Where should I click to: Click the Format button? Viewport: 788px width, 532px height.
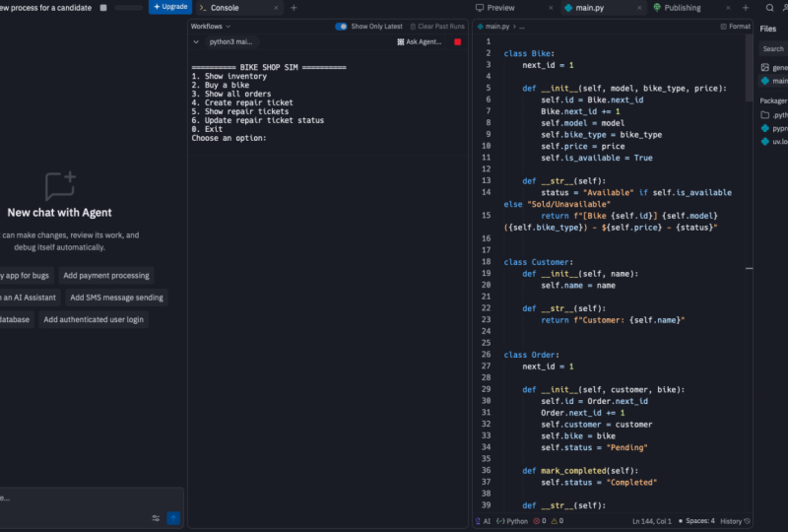[x=735, y=27]
